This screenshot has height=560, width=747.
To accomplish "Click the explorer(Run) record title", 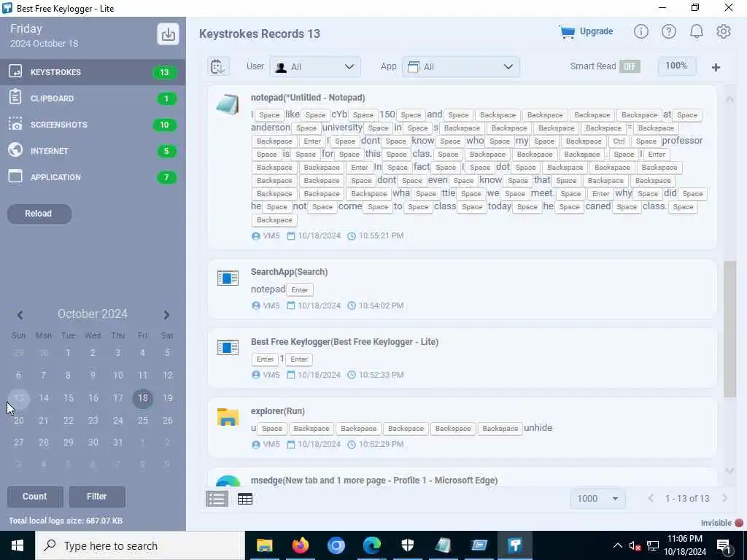I will pos(278,411).
